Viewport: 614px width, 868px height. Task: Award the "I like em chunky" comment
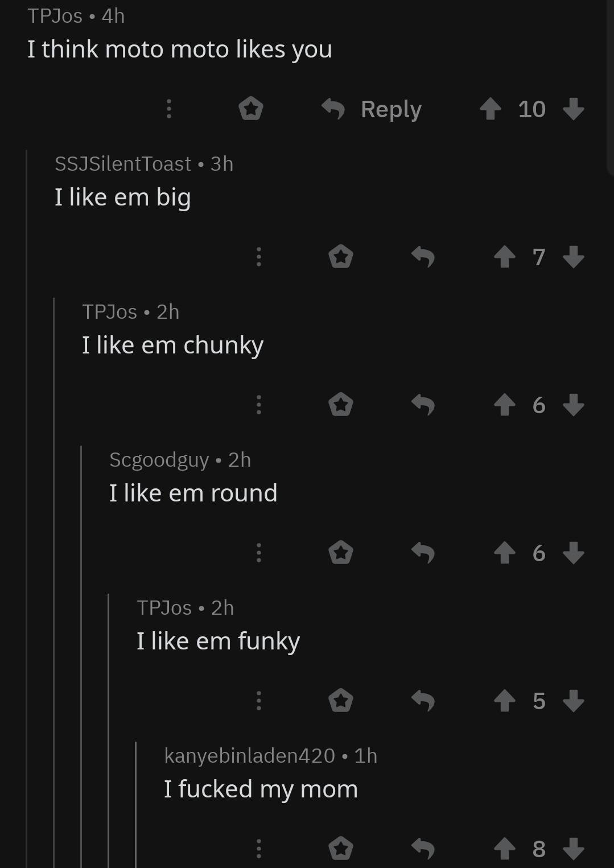(x=341, y=405)
